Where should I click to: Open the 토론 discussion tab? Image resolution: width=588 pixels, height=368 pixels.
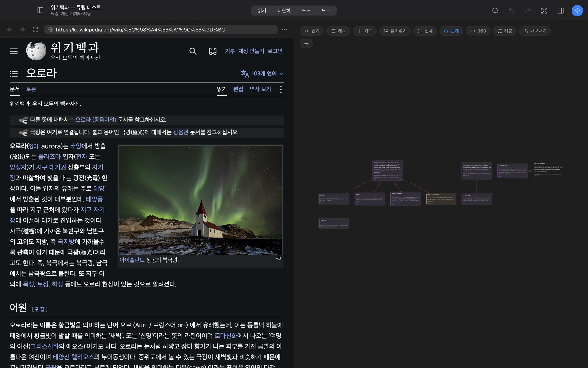pos(31,89)
